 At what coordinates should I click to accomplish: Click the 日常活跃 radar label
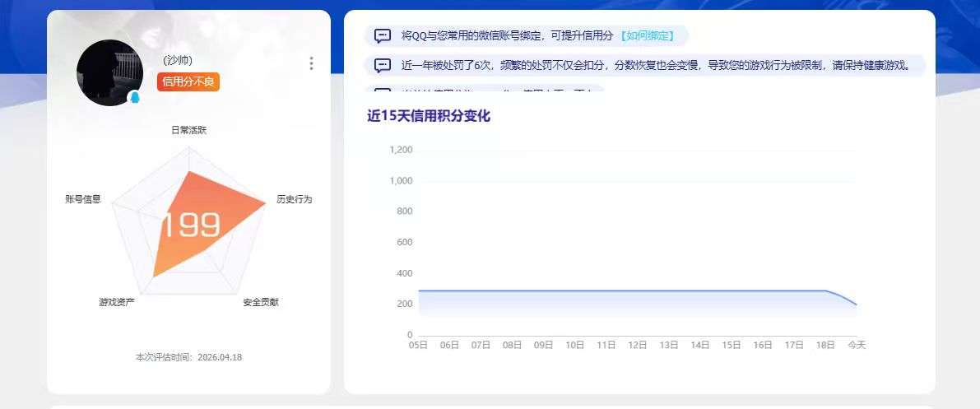188,131
